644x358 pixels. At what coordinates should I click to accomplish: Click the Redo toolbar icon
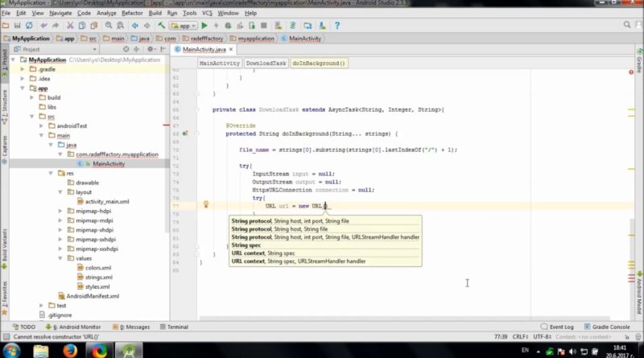[56, 26]
